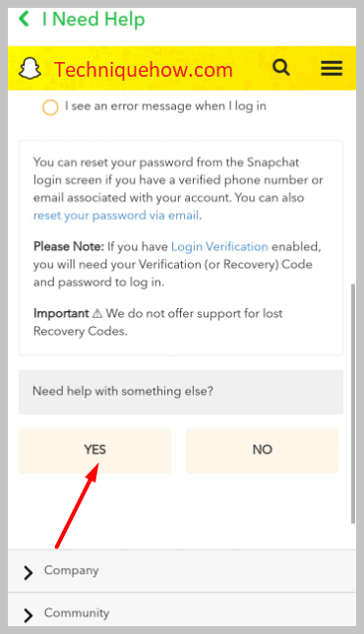Screen dimensions: 364x634
Task: Expand the Community section
Action: point(182,612)
